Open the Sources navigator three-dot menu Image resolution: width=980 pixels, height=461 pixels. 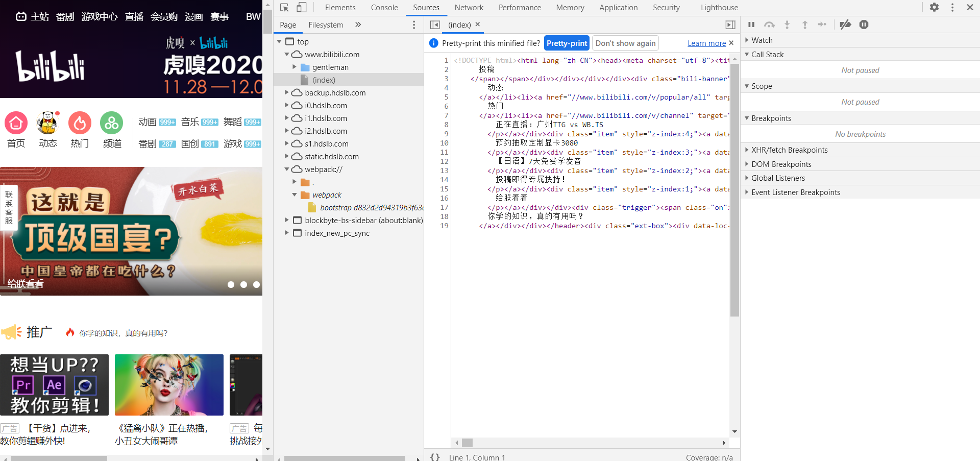click(414, 25)
